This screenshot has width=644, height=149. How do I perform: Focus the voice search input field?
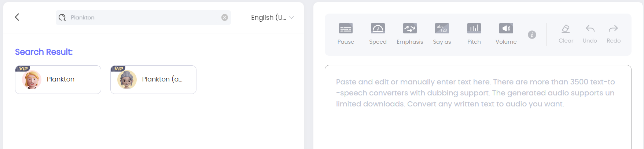[143, 18]
